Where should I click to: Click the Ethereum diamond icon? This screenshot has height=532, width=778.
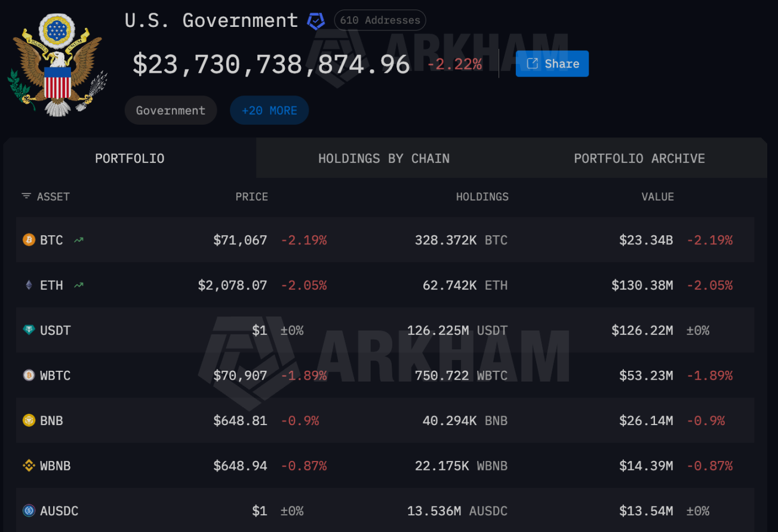(29, 285)
